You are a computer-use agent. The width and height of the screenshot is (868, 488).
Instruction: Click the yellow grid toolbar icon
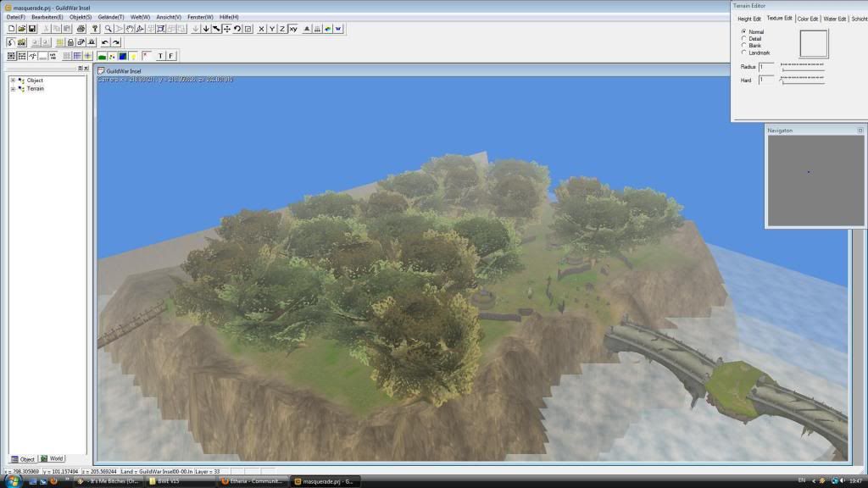pos(60,42)
